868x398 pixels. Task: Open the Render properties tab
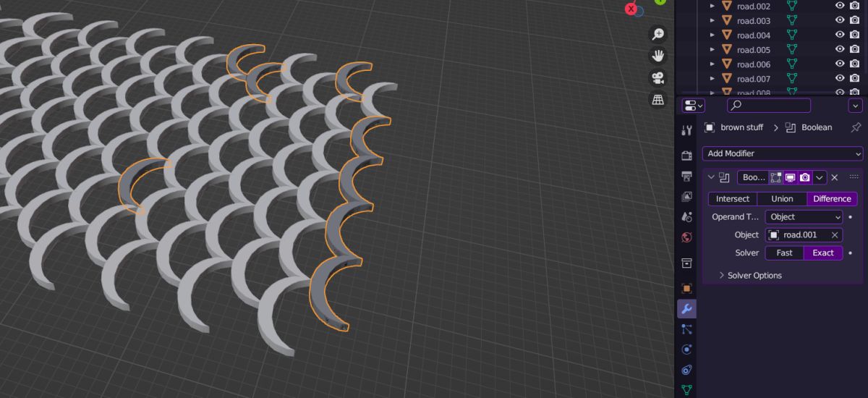(x=686, y=156)
